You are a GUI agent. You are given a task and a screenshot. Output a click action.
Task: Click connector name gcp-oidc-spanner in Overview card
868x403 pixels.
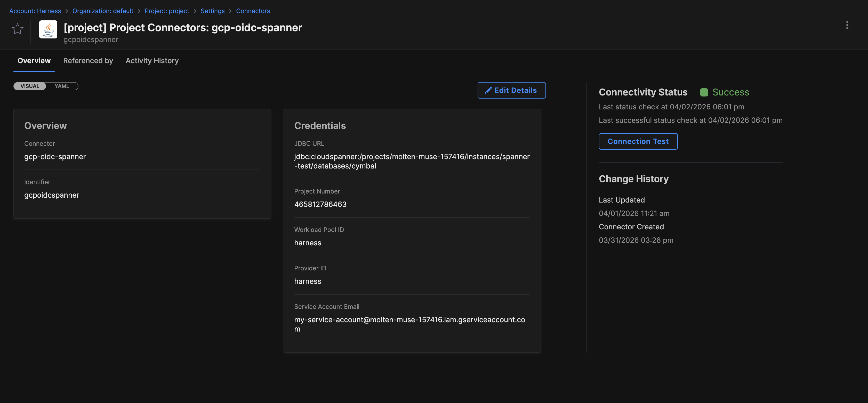coord(55,157)
